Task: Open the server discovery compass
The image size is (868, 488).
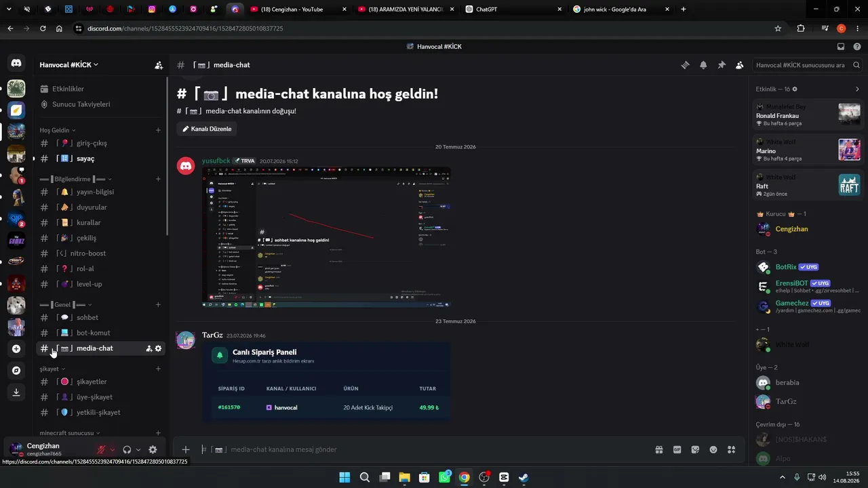Action: (16, 371)
